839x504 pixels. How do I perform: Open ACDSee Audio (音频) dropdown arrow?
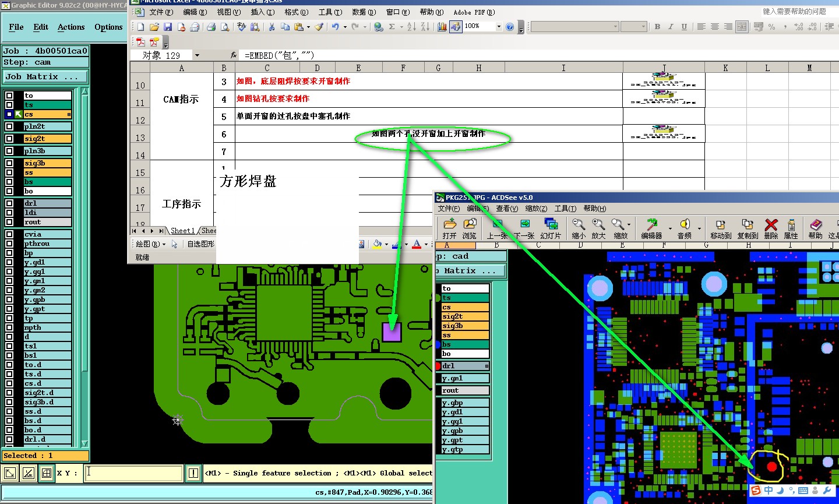tap(699, 228)
